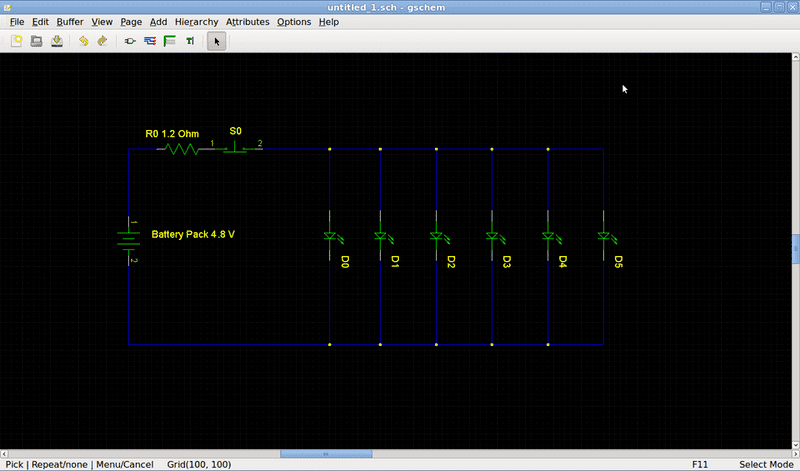
Task: Select the resistor R0 symbol
Action: coord(181,149)
